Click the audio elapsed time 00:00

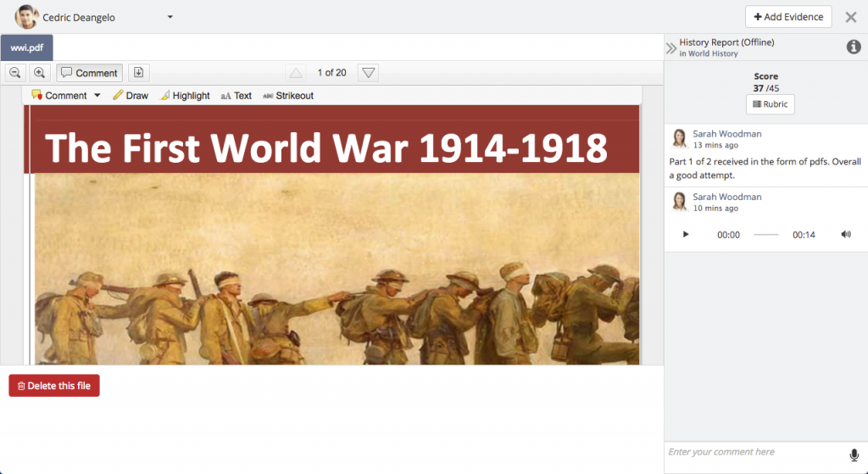pyautogui.click(x=728, y=235)
